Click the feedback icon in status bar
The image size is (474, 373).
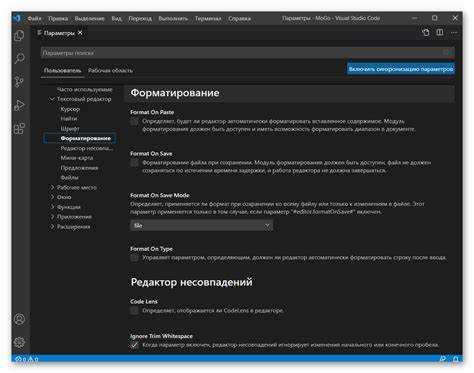(443, 359)
